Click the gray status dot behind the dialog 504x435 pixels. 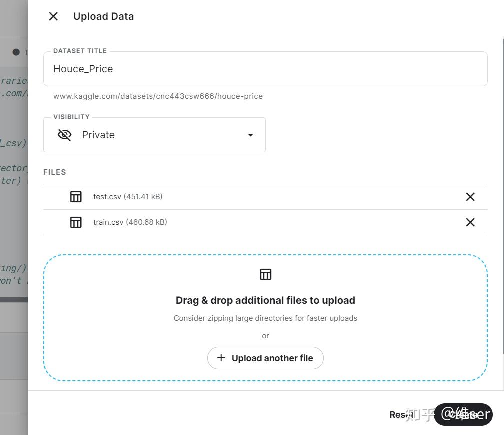(x=16, y=52)
